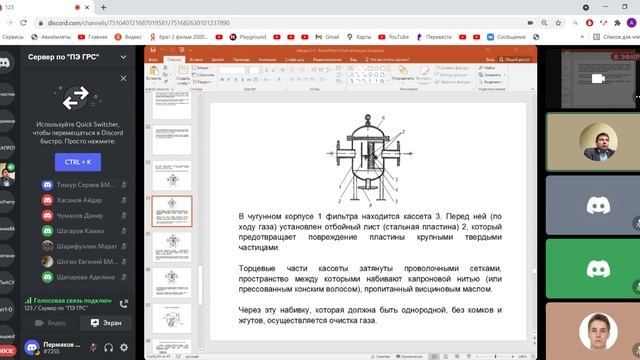The height and width of the screenshot is (360, 640).
Task: Open the Переходы ribbon tab
Action: (241, 60)
